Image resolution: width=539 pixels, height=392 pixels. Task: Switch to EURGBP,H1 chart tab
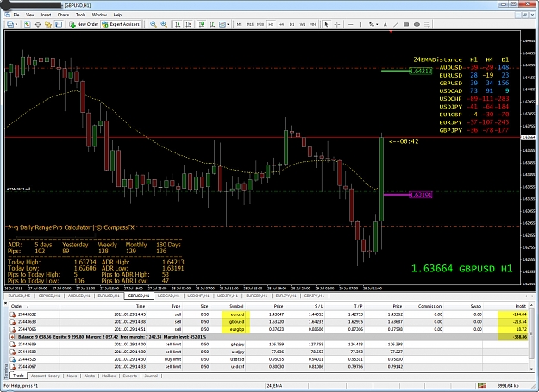pyautogui.click(x=256, y=296)
